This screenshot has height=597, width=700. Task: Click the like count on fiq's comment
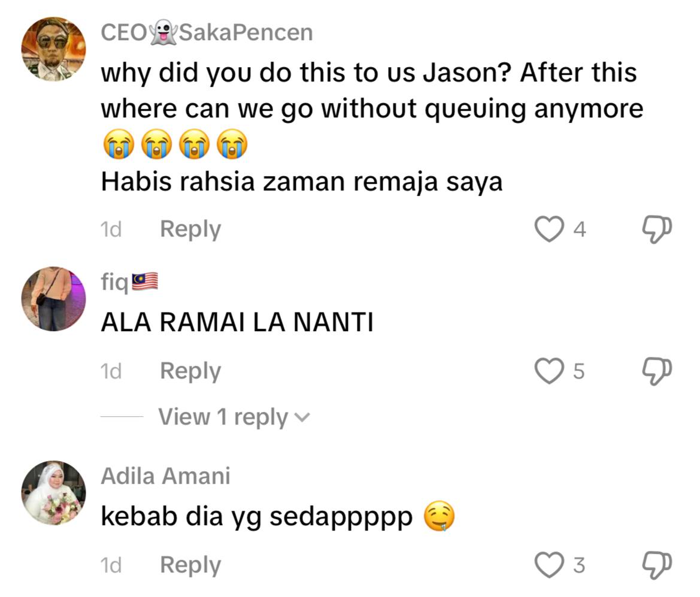click(x=578, y=371)
